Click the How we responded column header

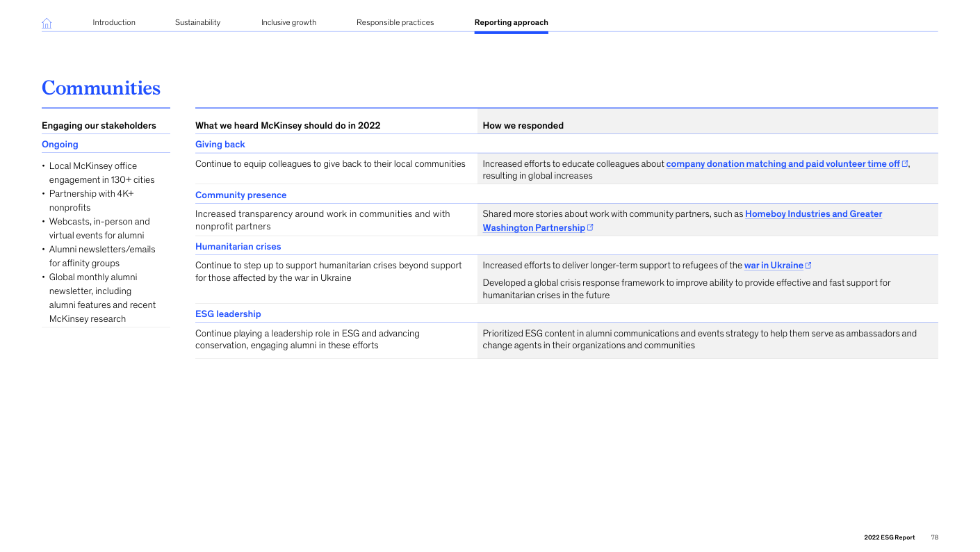pyautogui.click(x=523, y=126)
